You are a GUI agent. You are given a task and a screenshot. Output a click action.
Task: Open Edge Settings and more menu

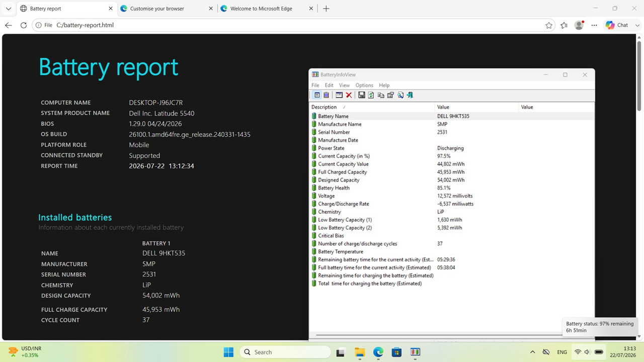coord(594,25)
